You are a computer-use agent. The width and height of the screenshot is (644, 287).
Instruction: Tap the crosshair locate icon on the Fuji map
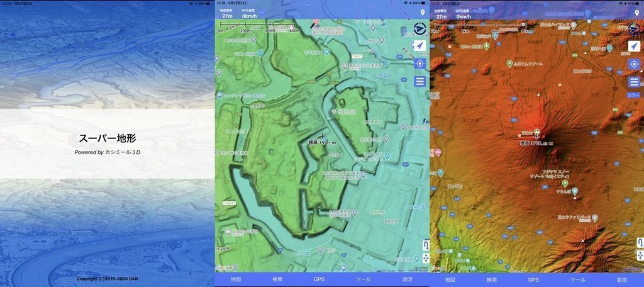point(634,64)
